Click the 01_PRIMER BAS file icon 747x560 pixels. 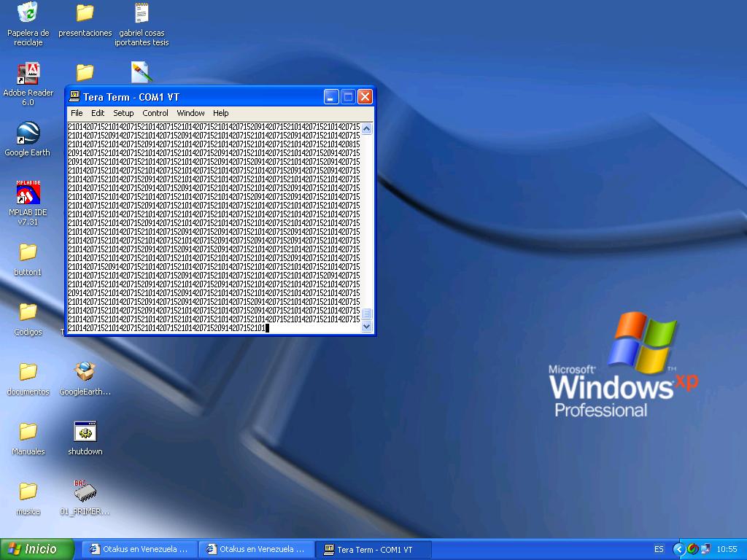[85, 491]
